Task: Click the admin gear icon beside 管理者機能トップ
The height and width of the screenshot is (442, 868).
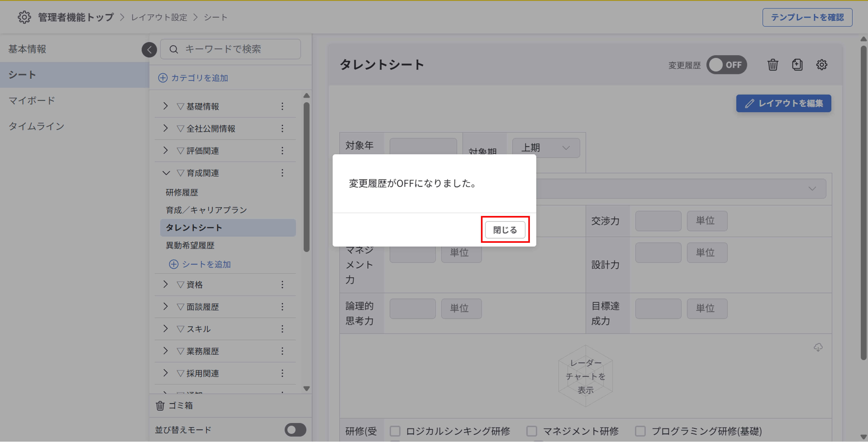Action: coord(24,17)
